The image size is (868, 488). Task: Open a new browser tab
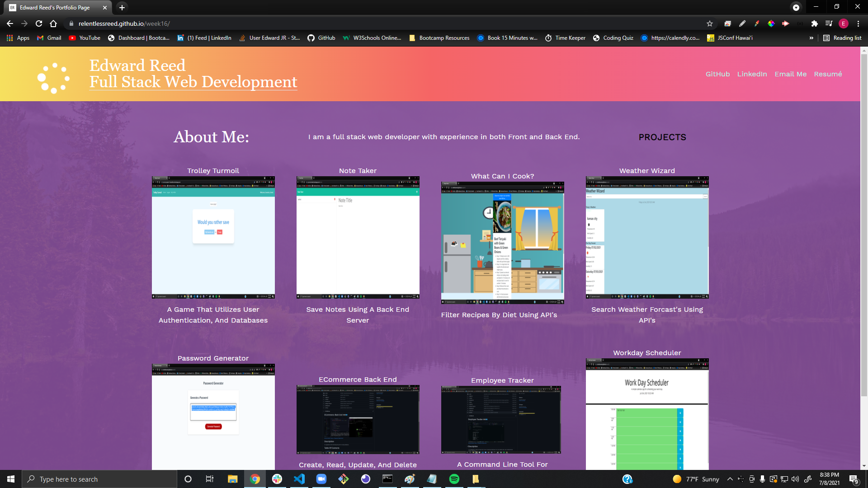click(x=122, y=7)
